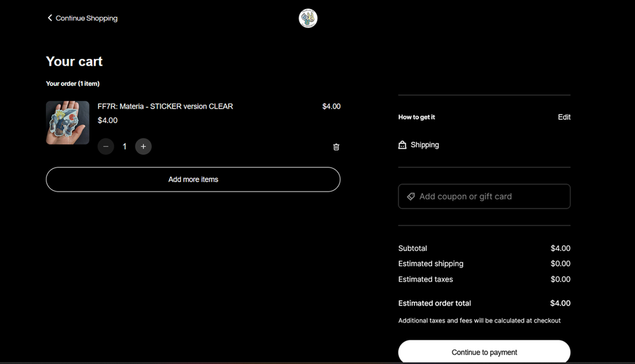The image size is (635, 364).
Task: Click the coupon tag icon
Action: [x=411, y=197]
